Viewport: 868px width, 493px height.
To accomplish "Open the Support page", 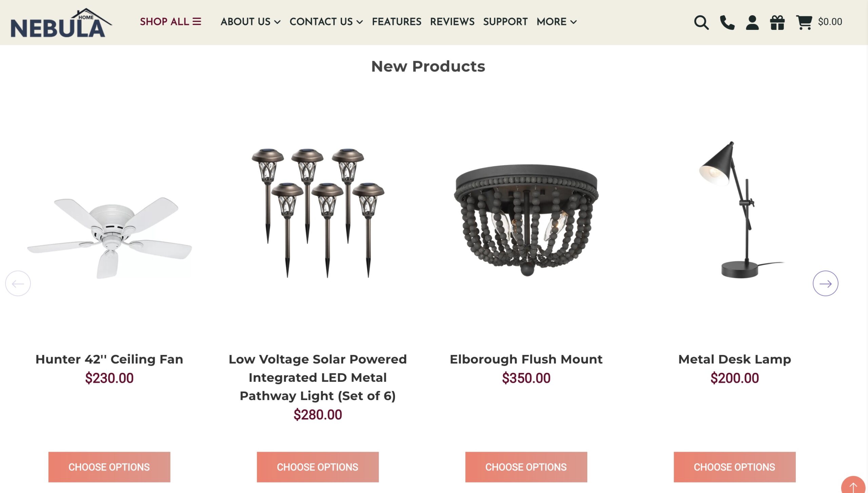I will click(506, 22).
